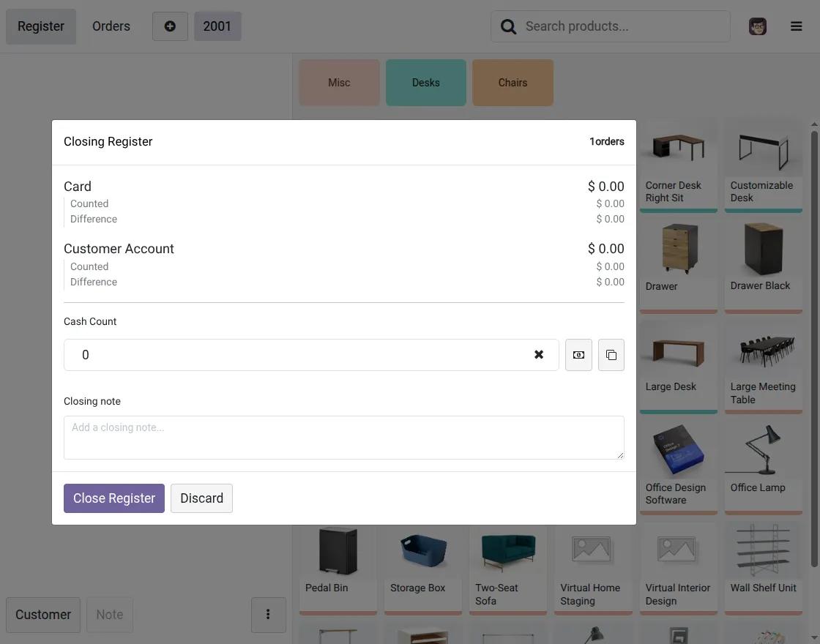Select the Wall Shelf Unit product

tap(763, 570)
